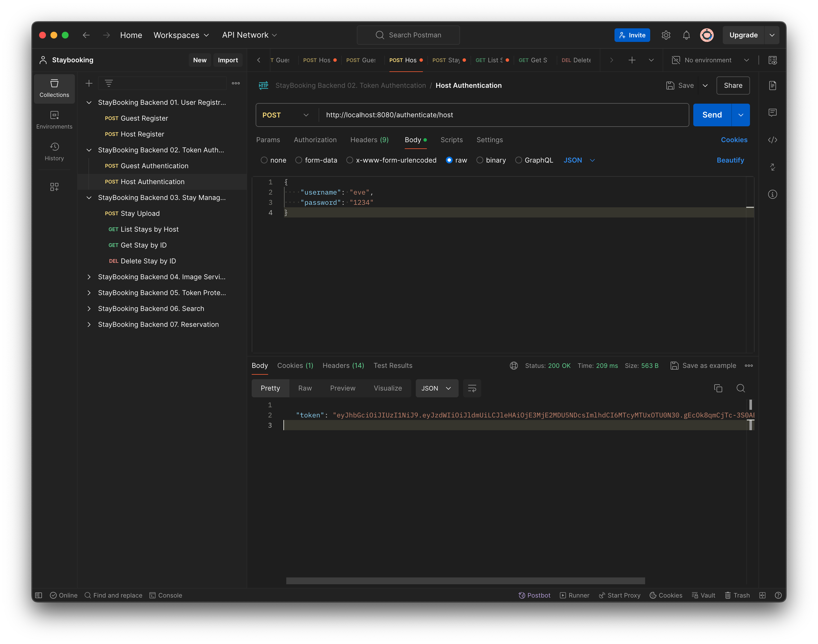Click the Beautify request body icon

click(x=730, y=159)
